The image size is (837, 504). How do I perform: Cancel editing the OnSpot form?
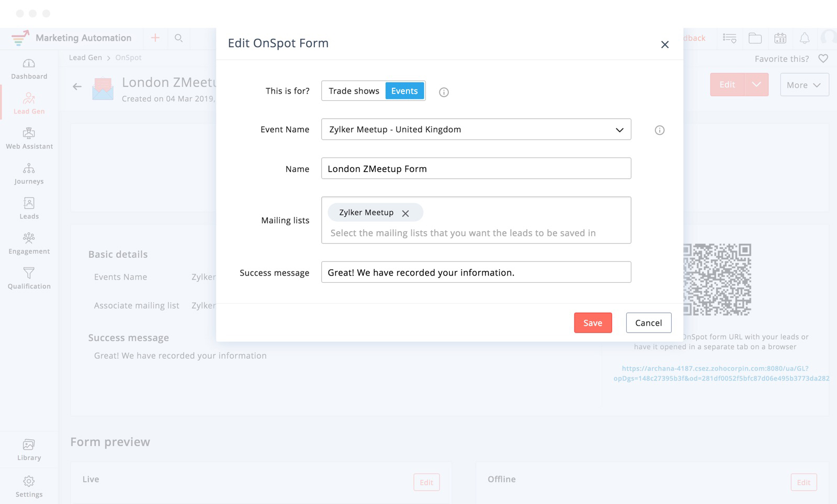(x=648, y=323)
